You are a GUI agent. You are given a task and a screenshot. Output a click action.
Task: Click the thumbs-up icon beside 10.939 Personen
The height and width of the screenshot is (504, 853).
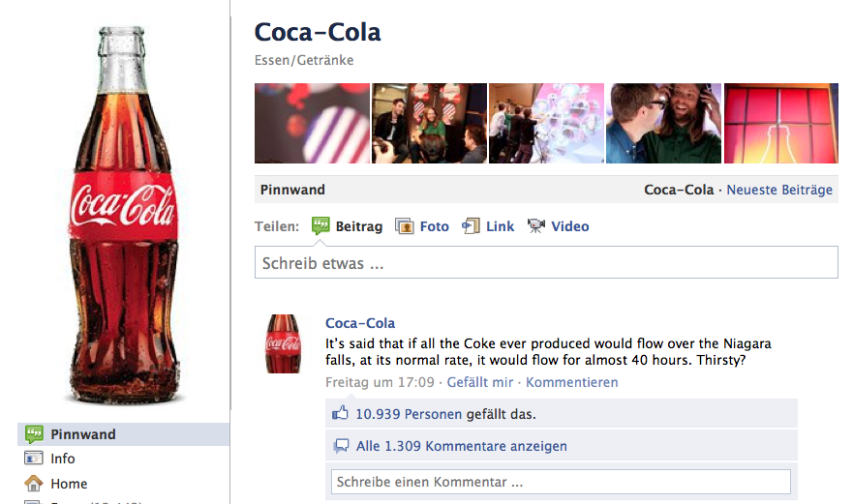[341, 413]
